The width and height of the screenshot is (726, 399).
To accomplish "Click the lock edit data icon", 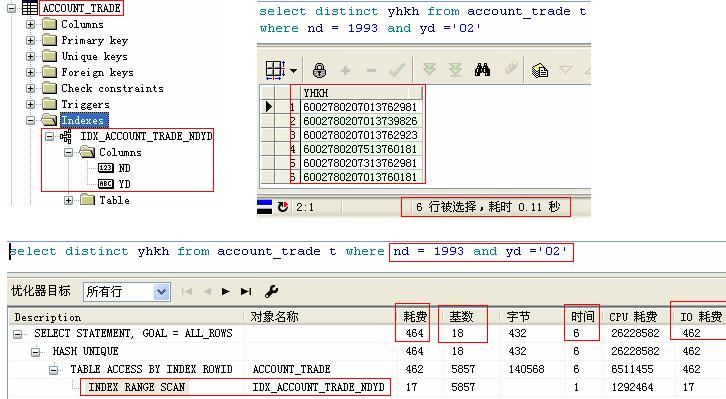I will click(x=319, y=70).
